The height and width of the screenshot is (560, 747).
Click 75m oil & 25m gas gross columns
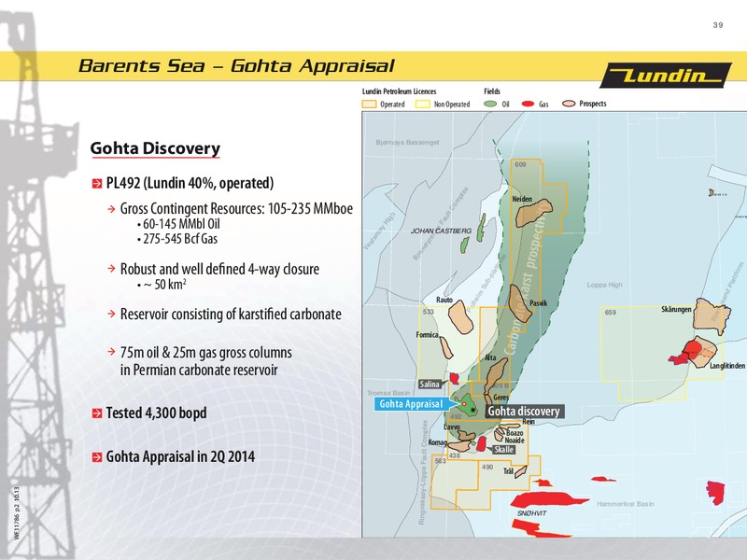tap(205, 353)
